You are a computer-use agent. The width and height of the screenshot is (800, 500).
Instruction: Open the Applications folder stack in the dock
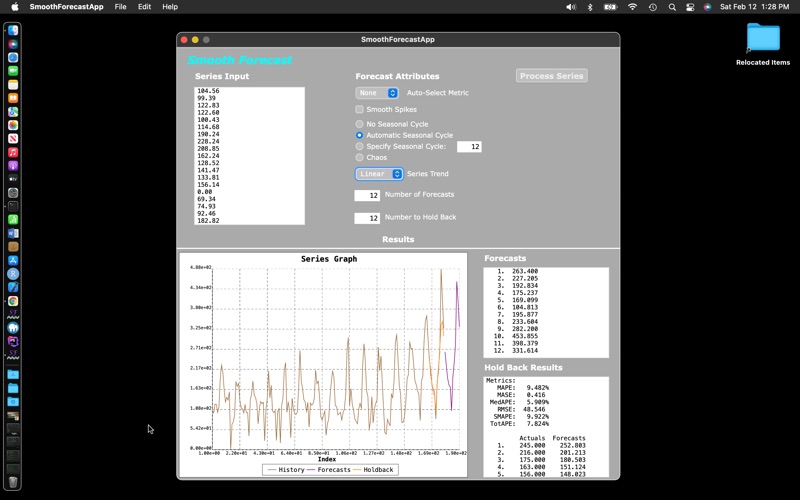click(13, 374)
